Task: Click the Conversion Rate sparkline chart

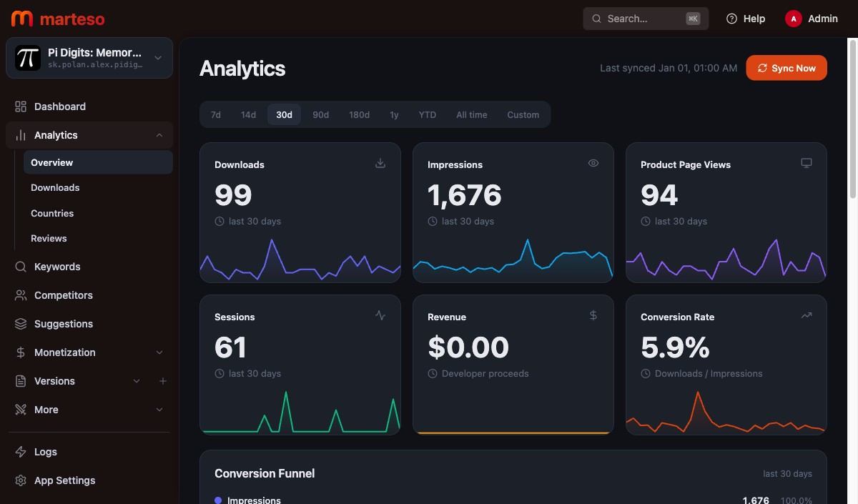Action: tap(726, 412)
